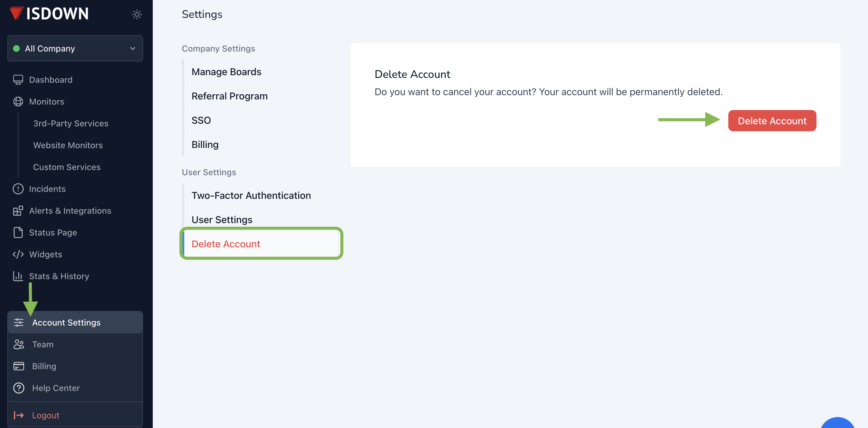Switch to Two-Factor Authentication settings
This screenshot has width=868, height=428.
(x=251, y=196)
